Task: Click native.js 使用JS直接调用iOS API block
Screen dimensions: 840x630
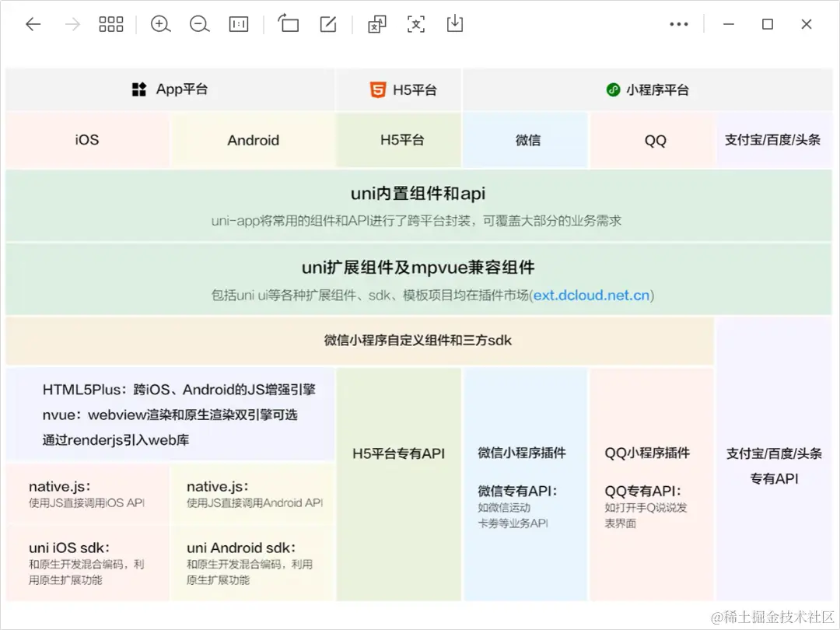Action: pyautogui.click(x=87, y=494)
